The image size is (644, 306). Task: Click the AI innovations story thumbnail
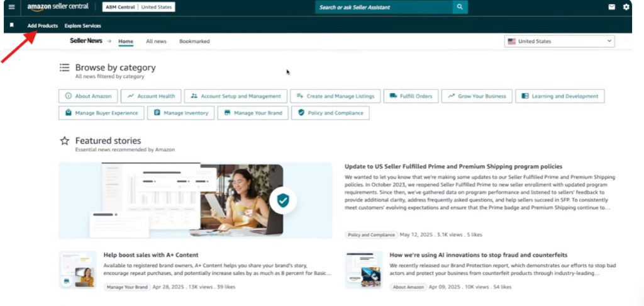[364, 270]
